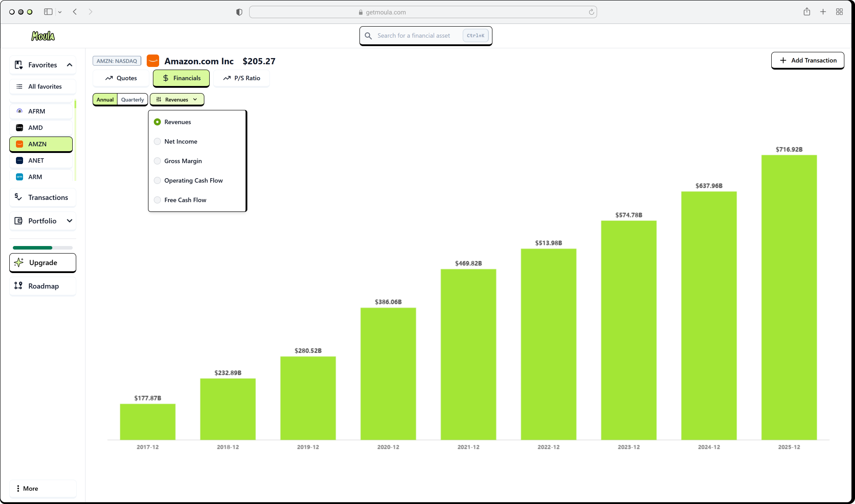Screen dimensions: 855x504
Task: Click the P/S Ratio trend arrow icon
Action: [227, 78]
